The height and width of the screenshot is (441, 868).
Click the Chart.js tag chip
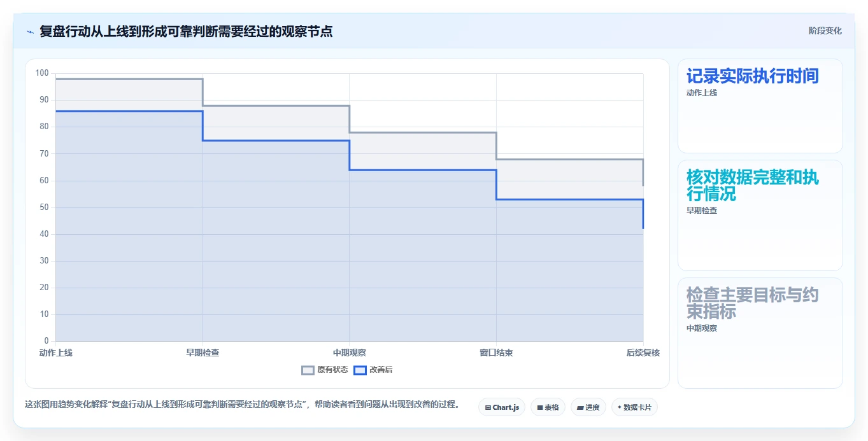[x=502, y=407]
